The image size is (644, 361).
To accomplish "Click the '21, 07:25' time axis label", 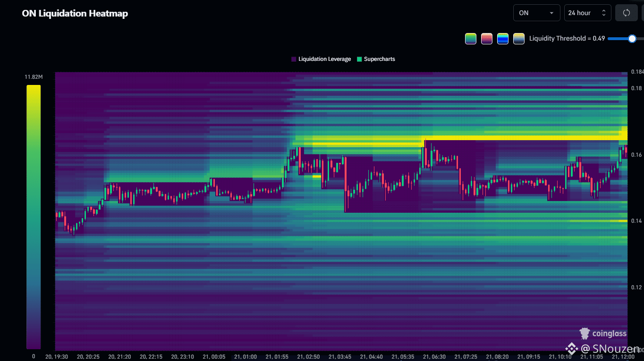I will click(466, 357).
